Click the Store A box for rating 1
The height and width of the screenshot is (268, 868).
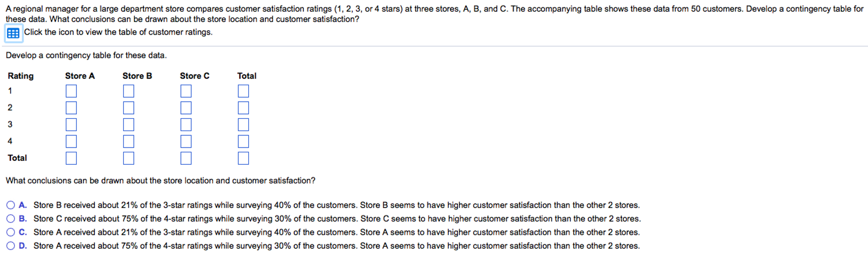click(x=71, y=91)
